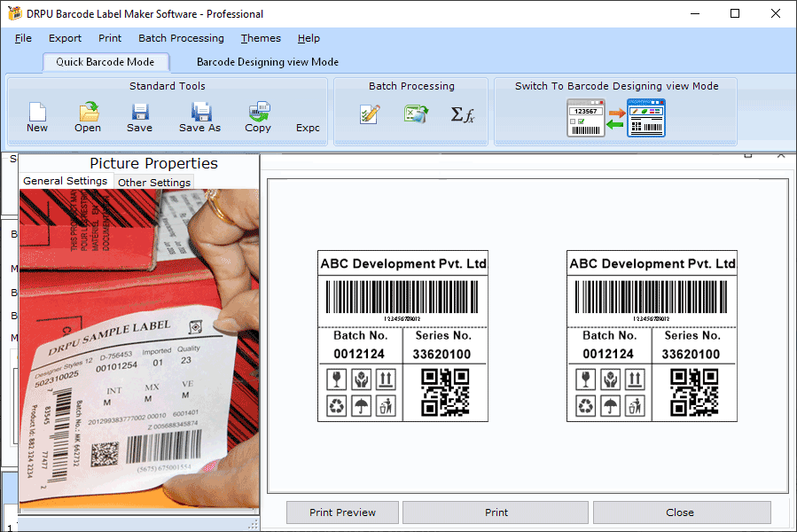Open the Themes menu
This screenshot has height=532, width=797.
pos(260,38)
